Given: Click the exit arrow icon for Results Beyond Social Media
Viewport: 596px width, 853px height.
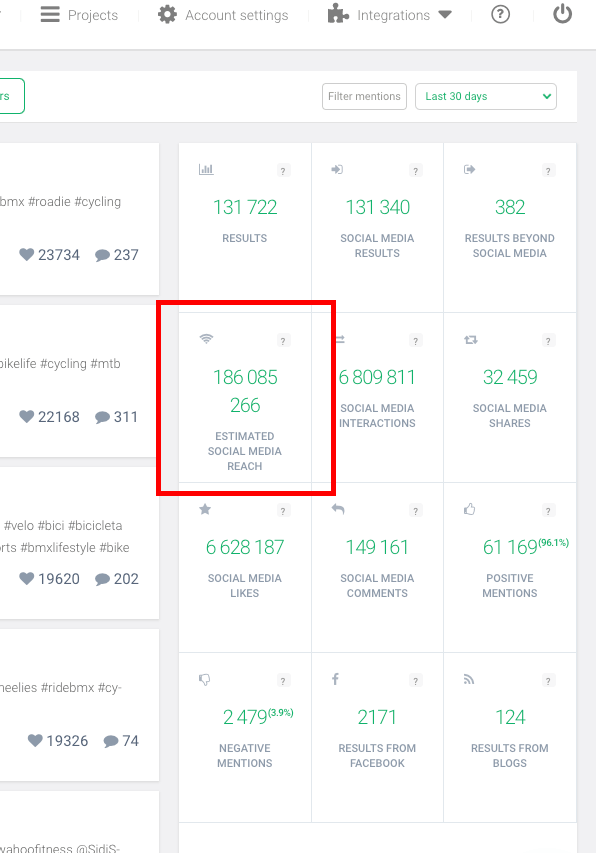Looking at the screenshot, I should click(470, 170).
